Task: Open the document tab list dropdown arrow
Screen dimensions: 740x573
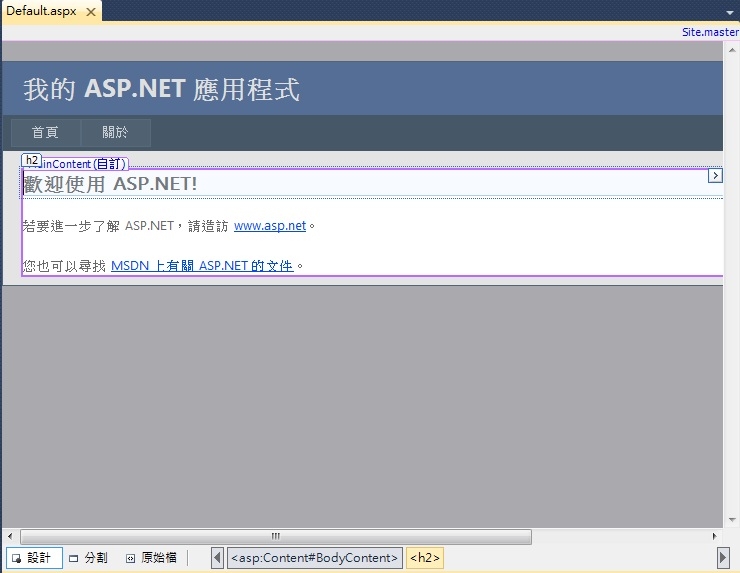Action: [730, 13]
